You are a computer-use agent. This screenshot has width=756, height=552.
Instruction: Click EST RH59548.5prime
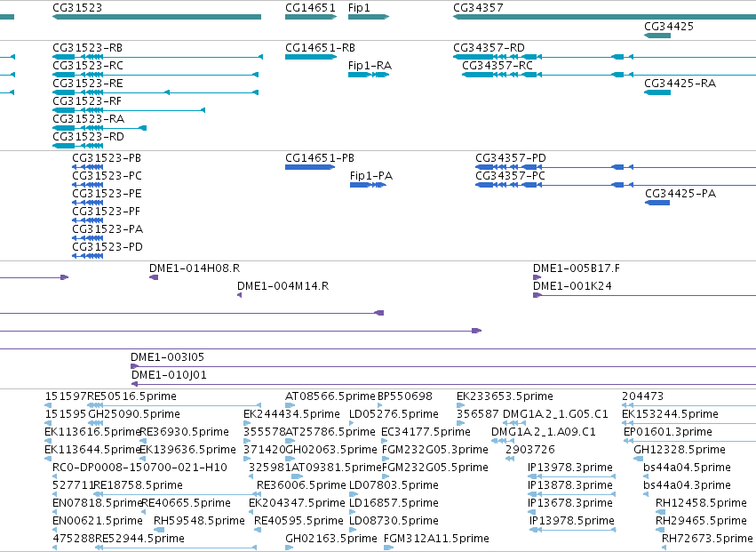[x=199, y=522]
